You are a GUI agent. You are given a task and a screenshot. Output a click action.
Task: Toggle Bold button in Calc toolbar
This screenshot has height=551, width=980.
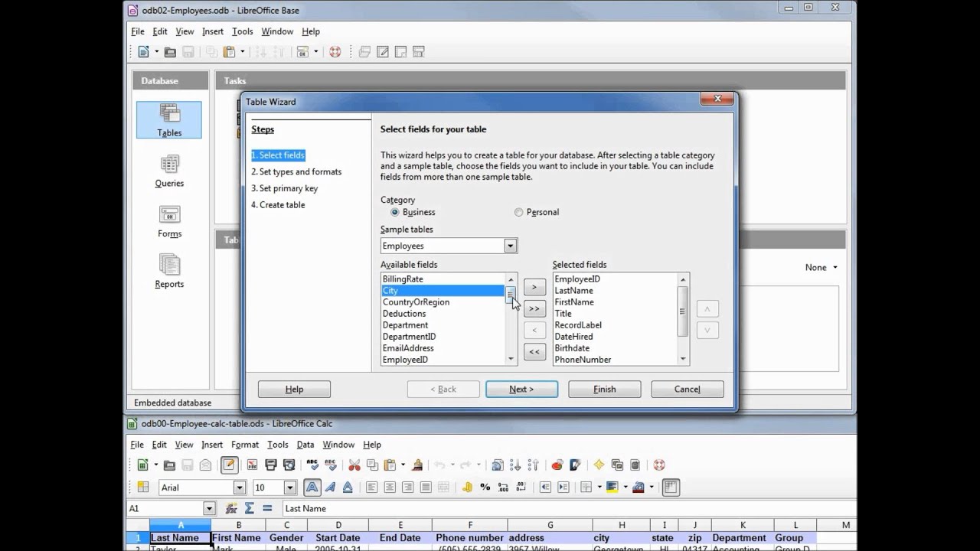[x=312, y=487]
